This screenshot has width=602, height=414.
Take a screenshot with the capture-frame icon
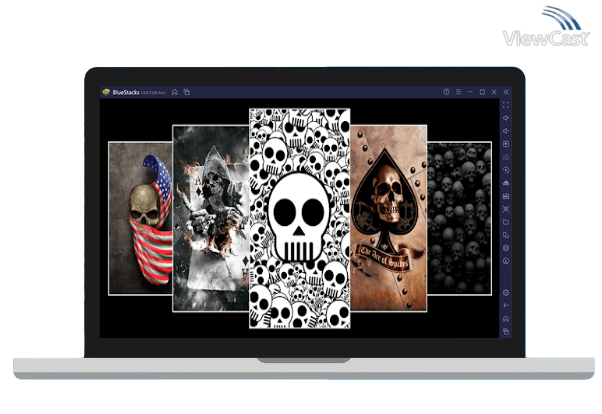pyautogui.click(x=506, y=209)
